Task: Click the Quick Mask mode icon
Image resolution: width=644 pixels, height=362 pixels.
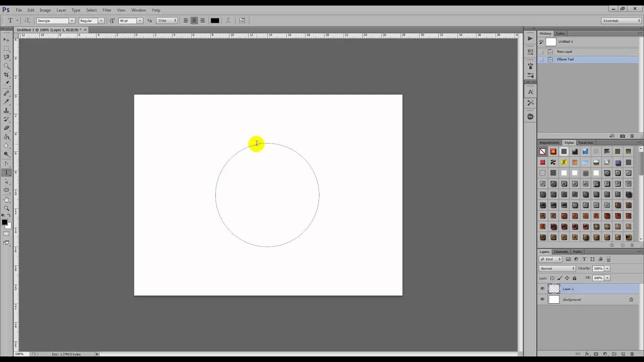Action: [x=7, y=234]
